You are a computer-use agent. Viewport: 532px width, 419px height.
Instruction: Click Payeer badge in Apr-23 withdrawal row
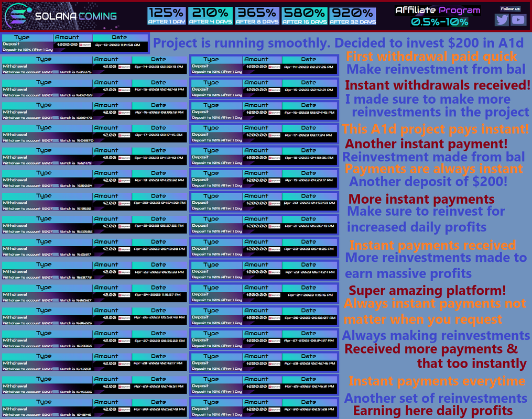point(124,272)
